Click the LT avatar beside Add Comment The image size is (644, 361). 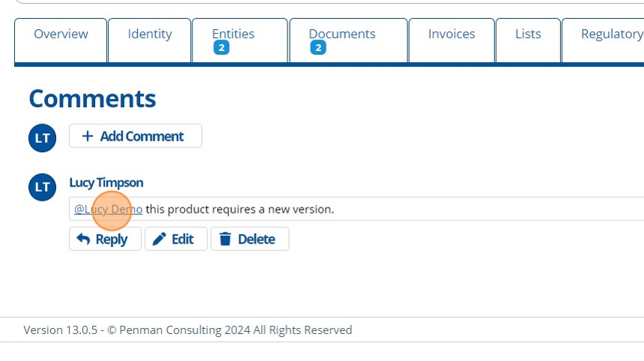coord(43,138)
